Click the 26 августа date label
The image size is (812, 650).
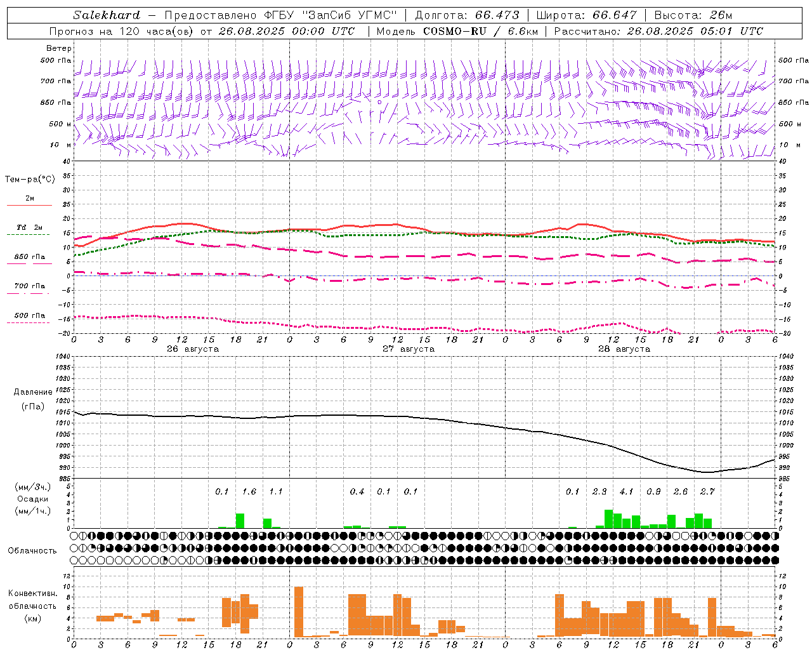193,349
